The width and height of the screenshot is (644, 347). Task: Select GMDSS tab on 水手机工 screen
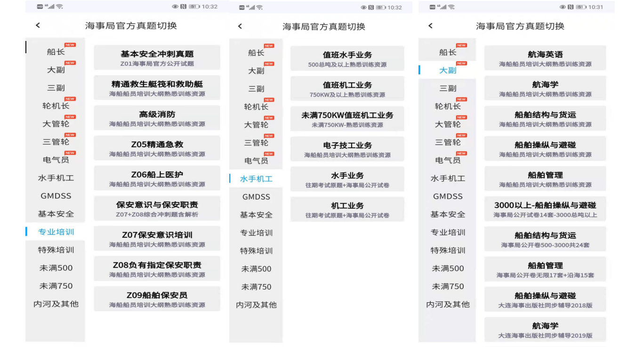(256, 197)
